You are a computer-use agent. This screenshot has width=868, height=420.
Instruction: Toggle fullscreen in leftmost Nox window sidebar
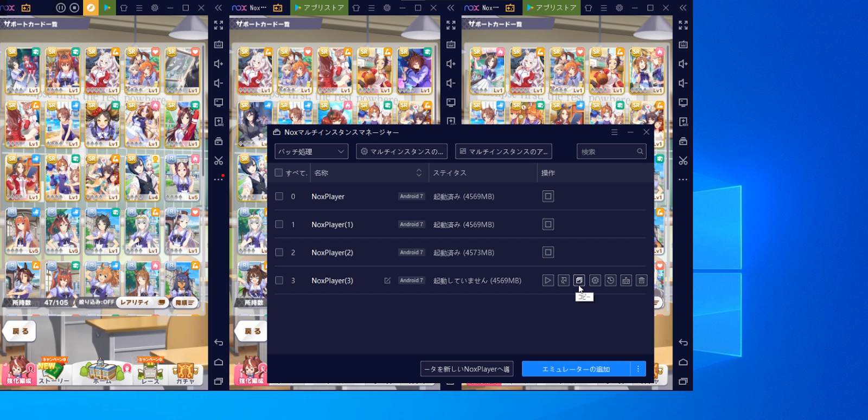coord(219,25)
